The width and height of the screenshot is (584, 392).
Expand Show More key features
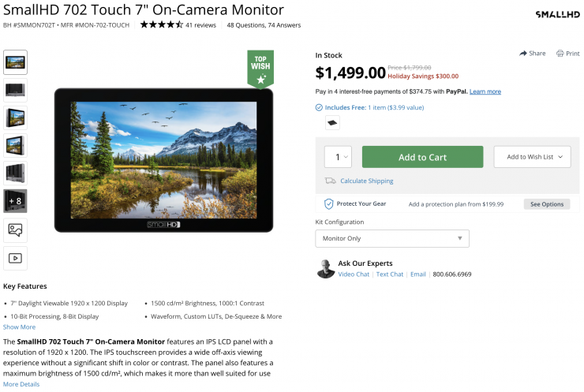point(19,327)
